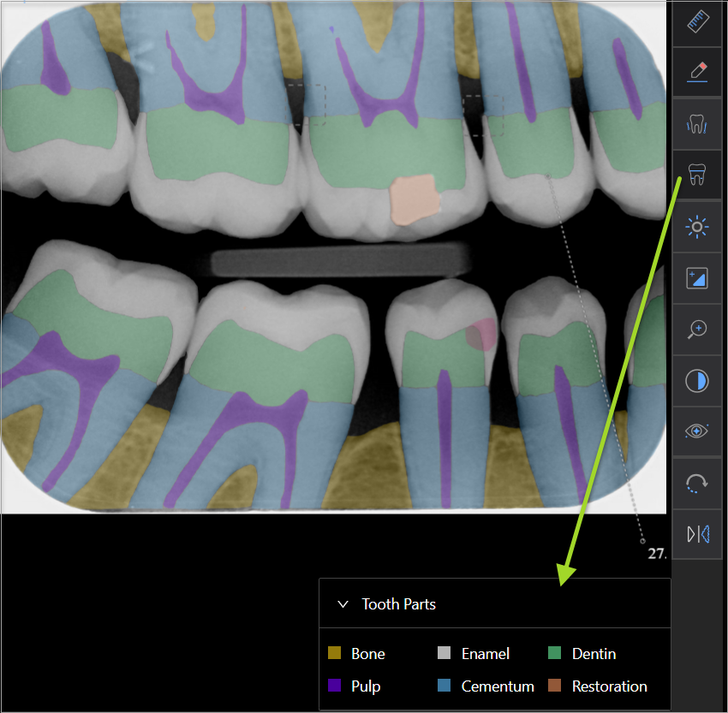728x713 pixels.
Task: Open the brightness adjustment tool
Action: click(x=697, y=227)
